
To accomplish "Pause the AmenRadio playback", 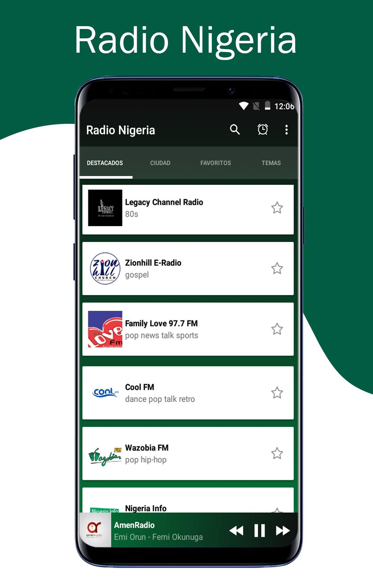I will tap(260, 531).
